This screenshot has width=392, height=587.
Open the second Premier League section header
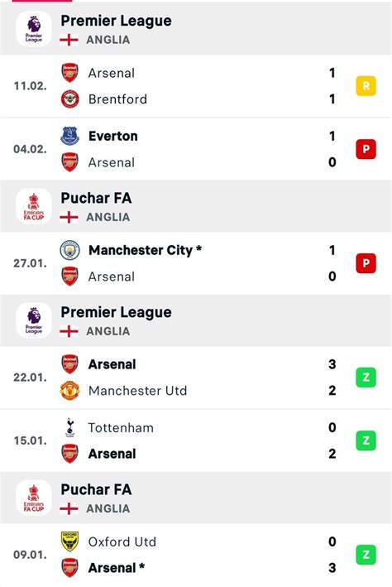coord(196,320)
